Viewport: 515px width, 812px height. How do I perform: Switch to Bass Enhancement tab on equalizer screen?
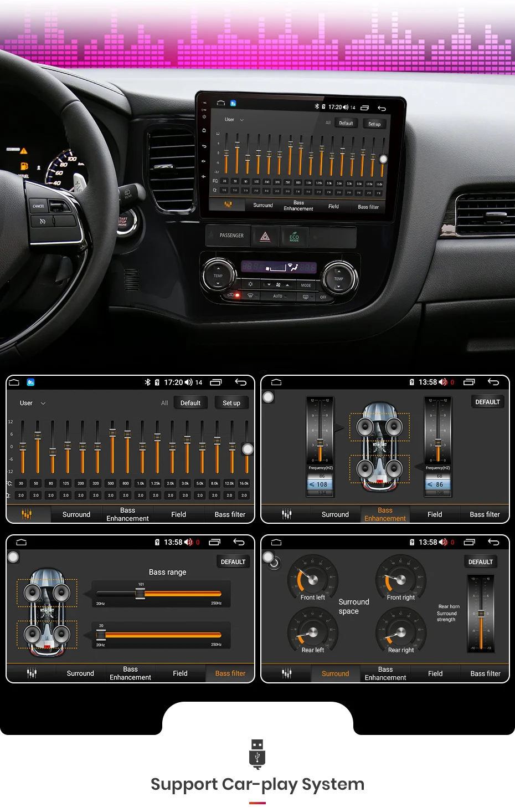click(x=127, y=514)
